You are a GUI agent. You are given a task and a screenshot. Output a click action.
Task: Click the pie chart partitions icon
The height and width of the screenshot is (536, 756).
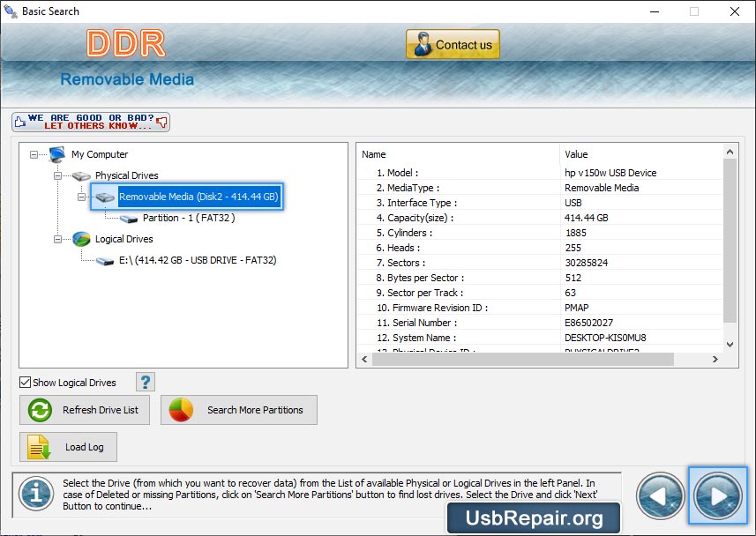click(x=181, y=410)
